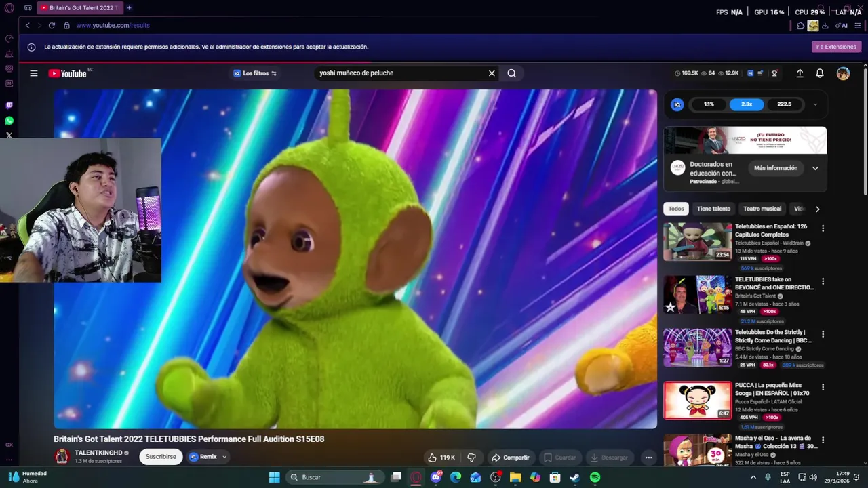Image resolution: width=868 pixels, height=488 pixels.
Task: Click the 2.3x blue vidIQ pill
Action: pyautogui.click(x=747, y=104)
